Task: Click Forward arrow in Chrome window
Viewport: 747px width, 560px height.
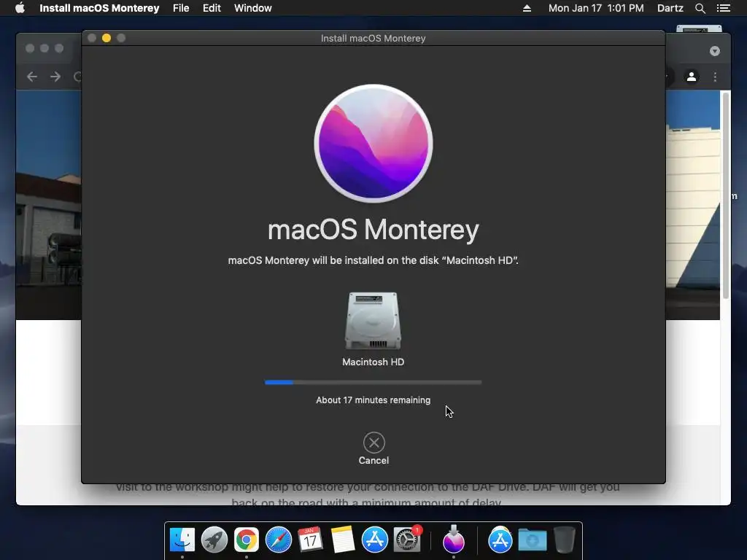Action: (x=55, y=77)
